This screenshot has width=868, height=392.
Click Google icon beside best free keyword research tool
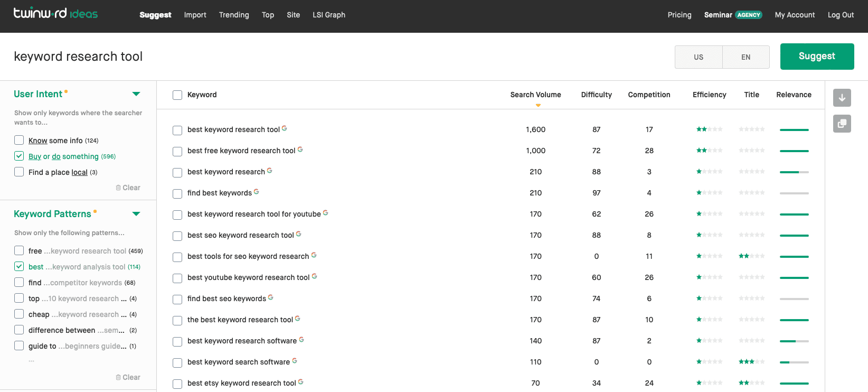[300, 149]
